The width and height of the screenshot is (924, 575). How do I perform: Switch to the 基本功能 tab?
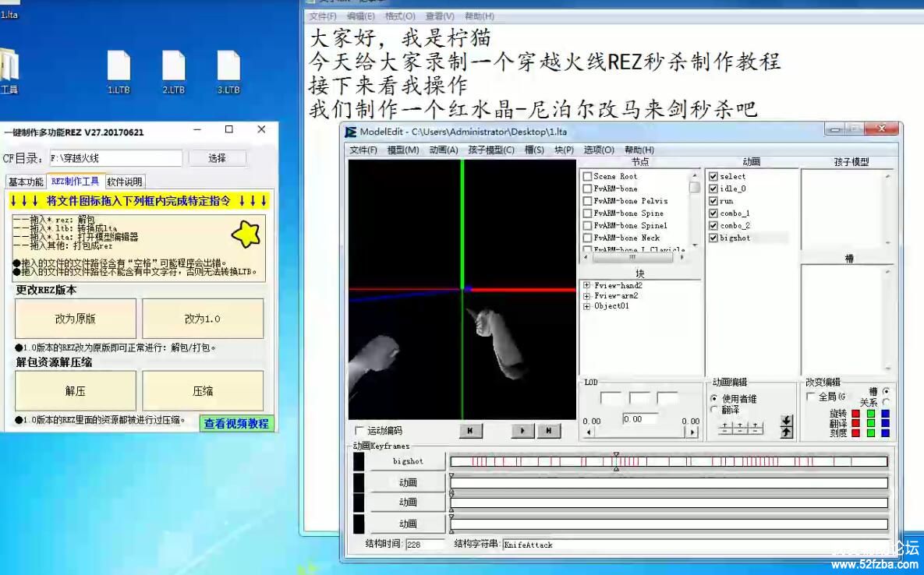[x=26, y=182]
